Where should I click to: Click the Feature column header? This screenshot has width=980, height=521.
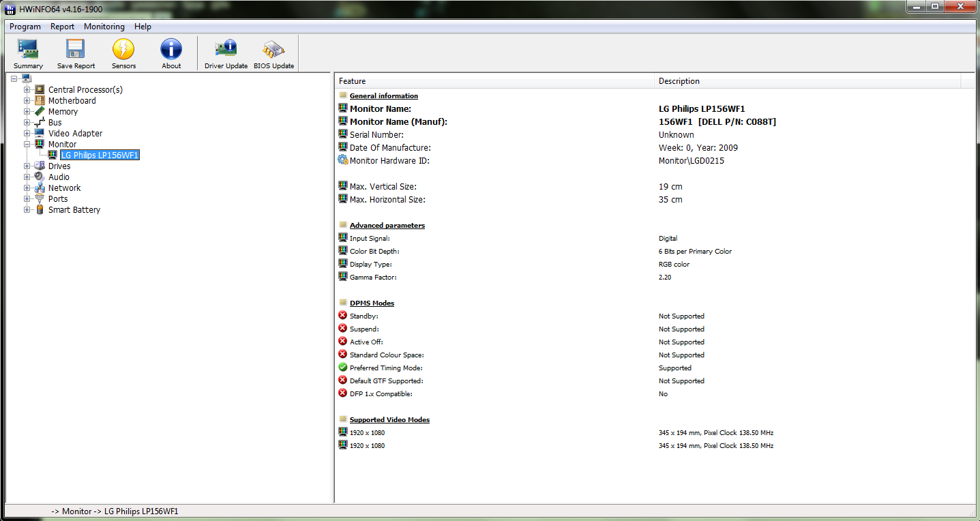point(494,81)
